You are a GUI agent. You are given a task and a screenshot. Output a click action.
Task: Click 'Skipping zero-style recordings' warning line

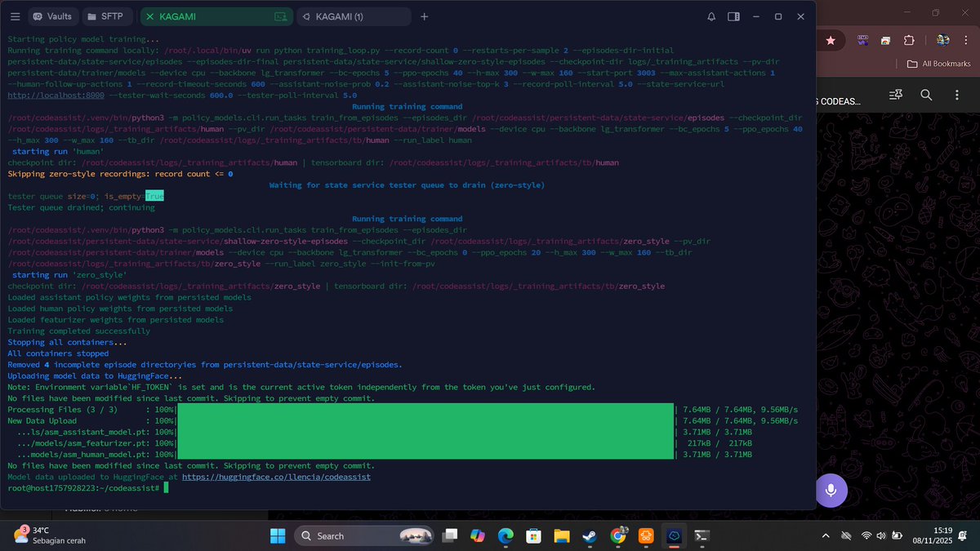(120, 174)
